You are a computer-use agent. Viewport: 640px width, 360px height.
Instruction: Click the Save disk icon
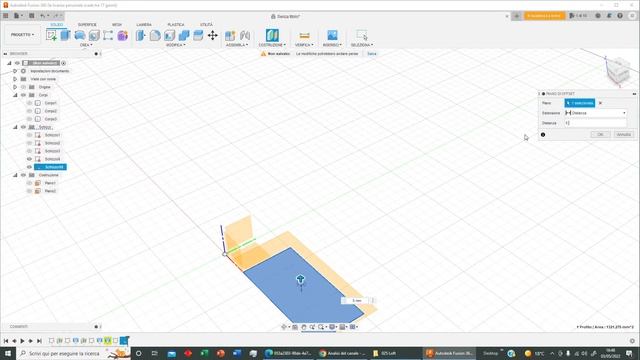pos(31,16)
